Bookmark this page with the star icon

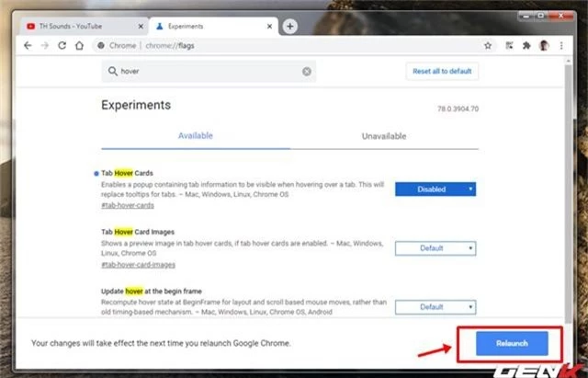point(488,45)
